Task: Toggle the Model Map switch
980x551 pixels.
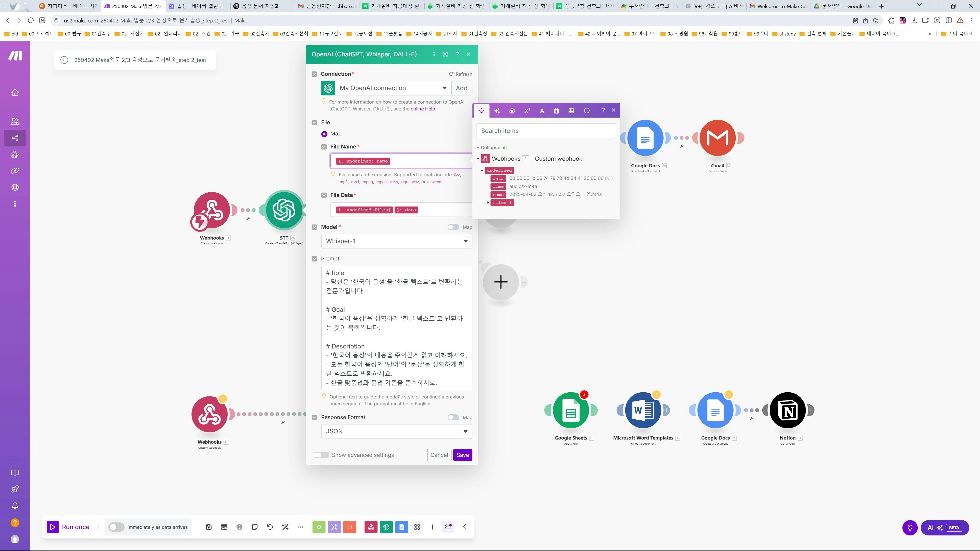Action: (x=453, y=227)
